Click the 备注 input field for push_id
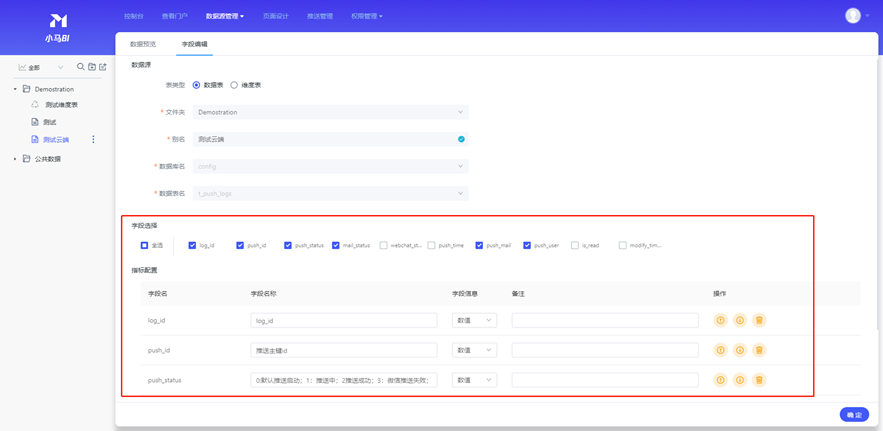The height and width of the screenshot is (431, 883). point(604,351)
